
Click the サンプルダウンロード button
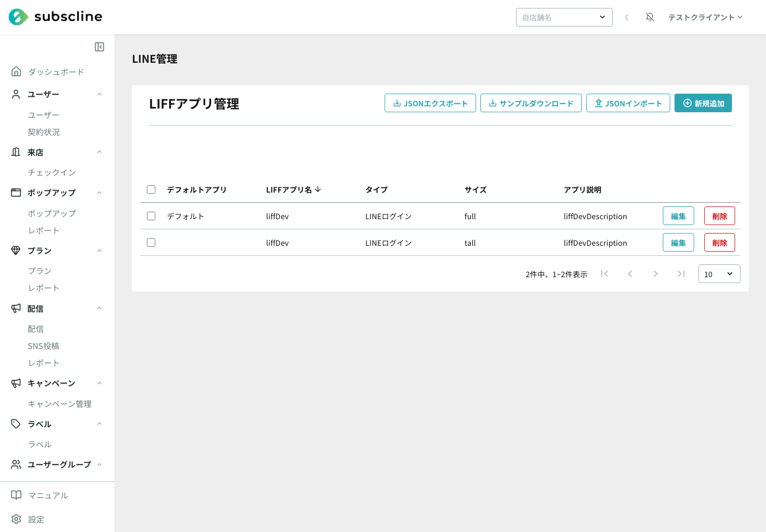531,103
